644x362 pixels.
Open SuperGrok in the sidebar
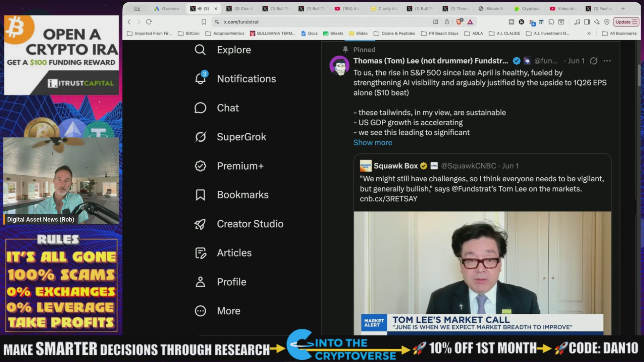pyautogui.click(x=230, y=137)
